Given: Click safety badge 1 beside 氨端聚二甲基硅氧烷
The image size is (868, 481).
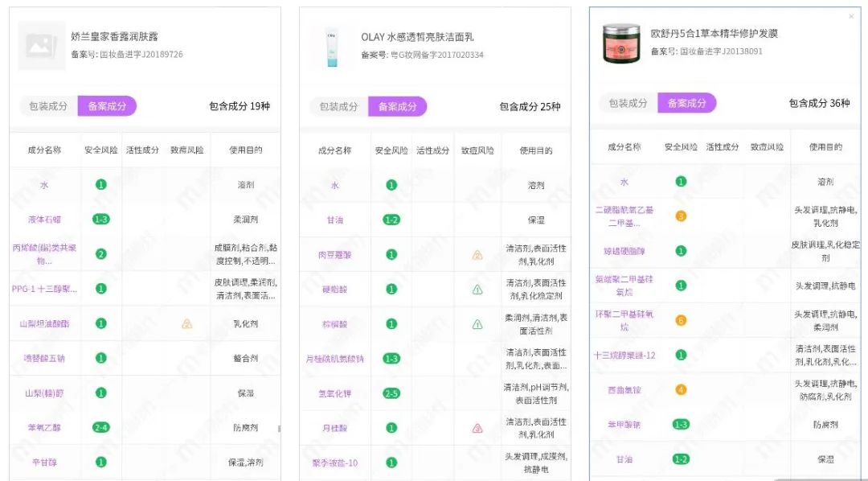Looking at the screenshot, I should 681,286.
